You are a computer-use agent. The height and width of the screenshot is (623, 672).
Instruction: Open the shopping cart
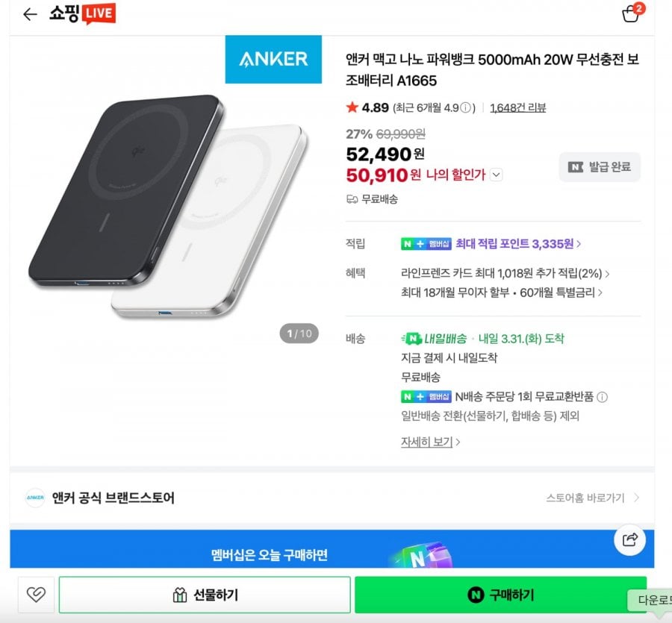pyautogui.click(x=631, y=13)
